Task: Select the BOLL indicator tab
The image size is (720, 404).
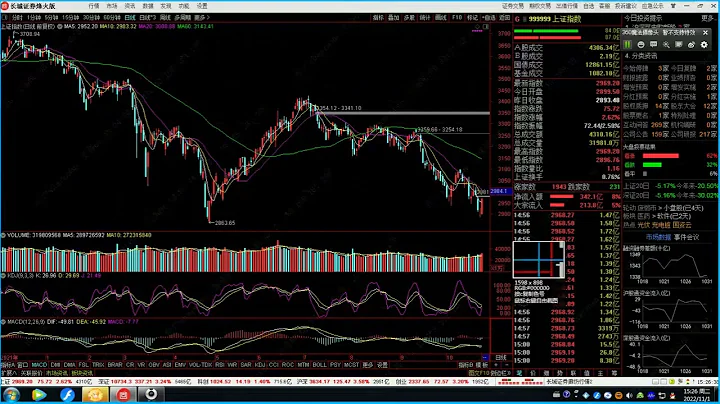Action: click(319, 365)
